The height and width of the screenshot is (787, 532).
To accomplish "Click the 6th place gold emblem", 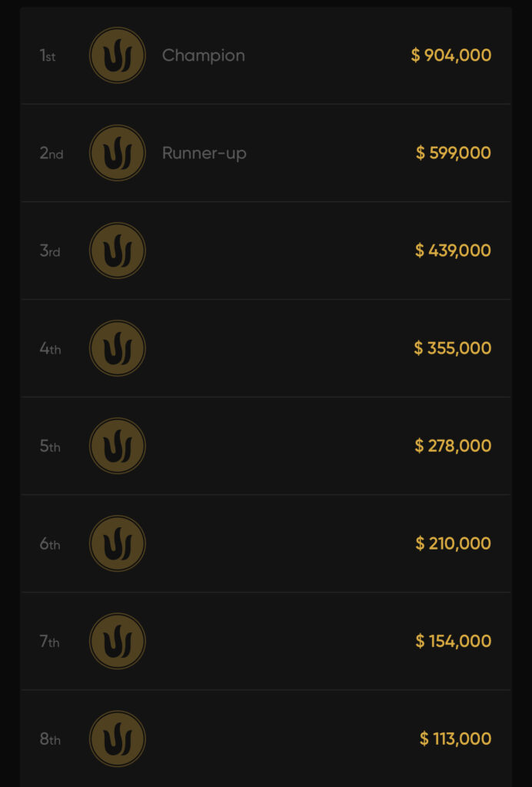I will [x=117, y=543].
